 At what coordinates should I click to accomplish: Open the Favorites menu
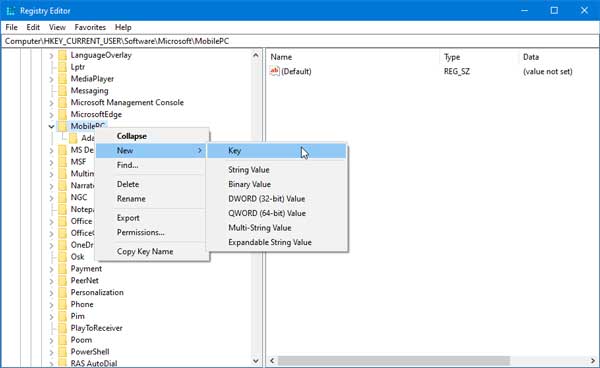(90, 27)
